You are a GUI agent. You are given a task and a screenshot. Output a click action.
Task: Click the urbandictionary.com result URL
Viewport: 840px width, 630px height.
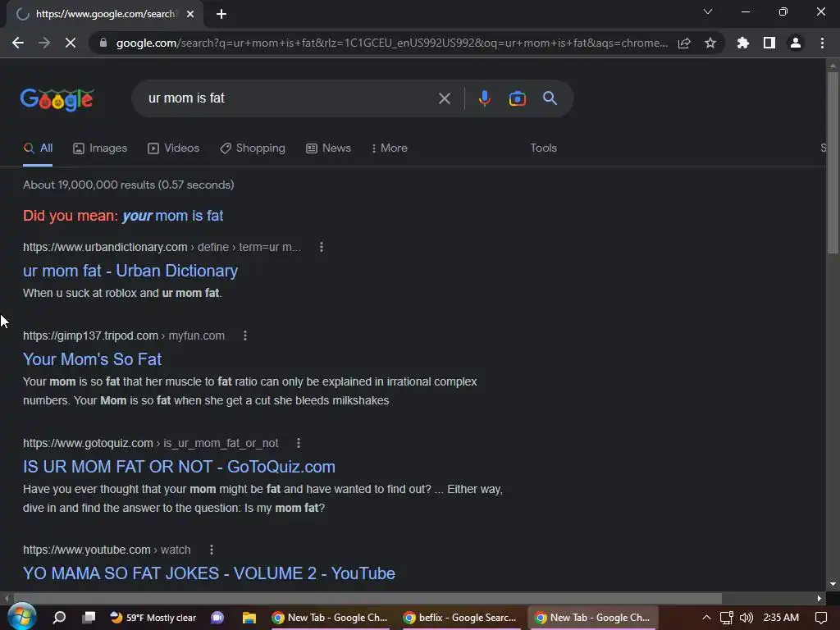click(x=162, y=247)
